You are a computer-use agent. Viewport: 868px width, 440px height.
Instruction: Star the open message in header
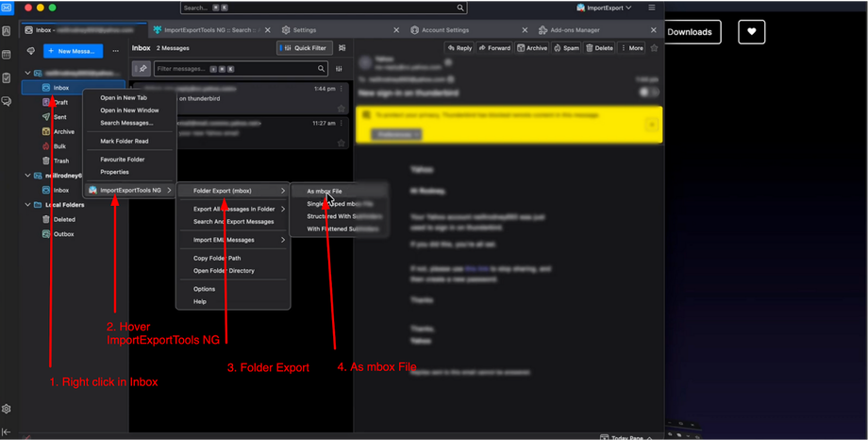coord(655,48)
